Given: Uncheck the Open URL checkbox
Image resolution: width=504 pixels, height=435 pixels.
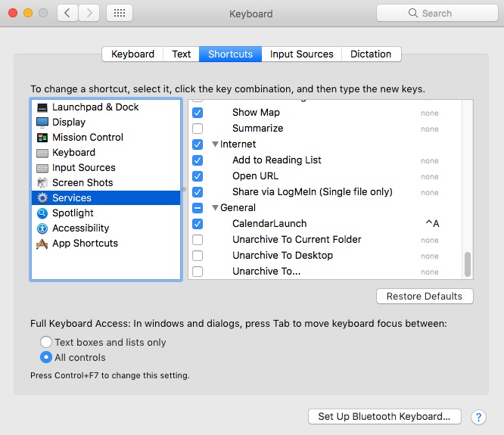Looking at the screenshot, I should point(198,176).
